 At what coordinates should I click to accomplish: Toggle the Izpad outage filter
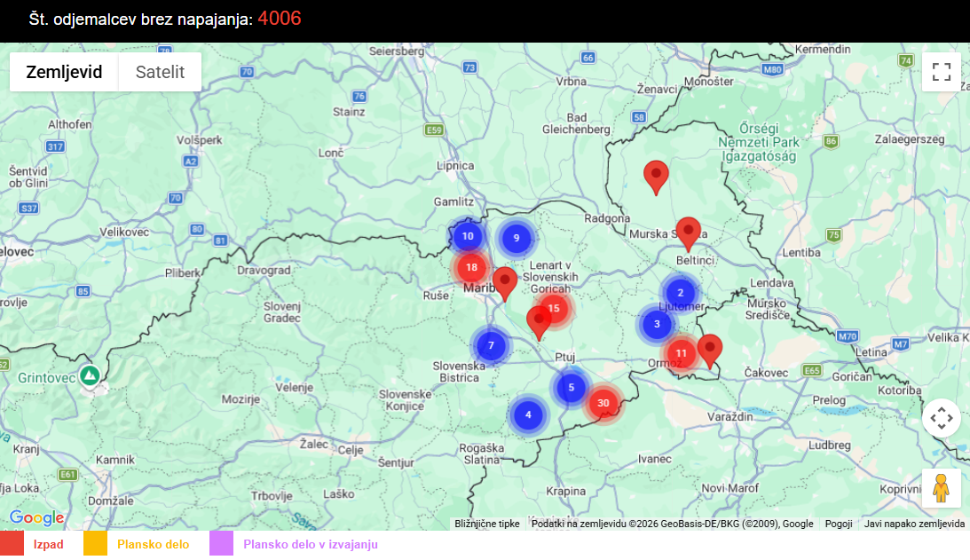(x=49, y=544)
